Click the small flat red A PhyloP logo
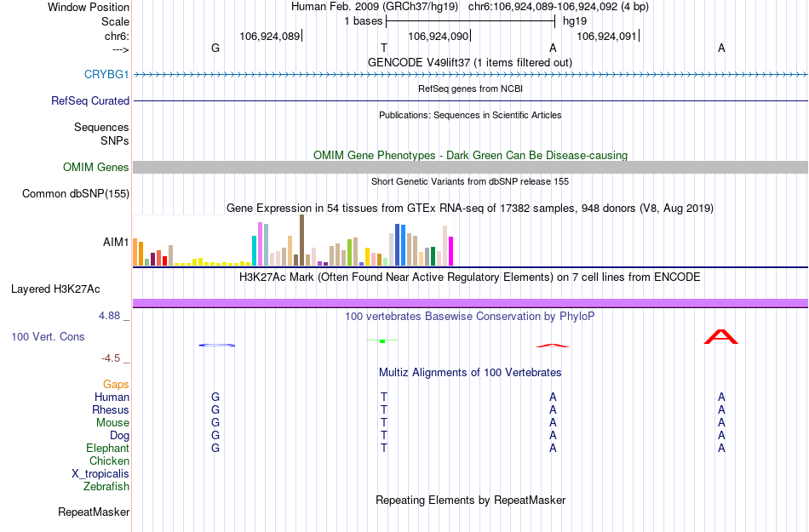809x532 pixels. pos(553,346)
